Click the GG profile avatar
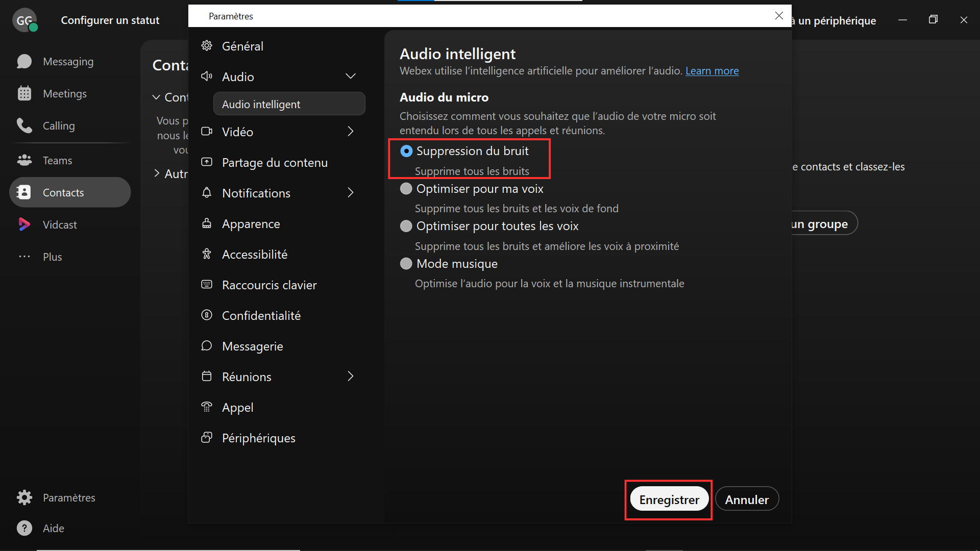Viewport: 980px width, 551px height. [x=24, y=20]
